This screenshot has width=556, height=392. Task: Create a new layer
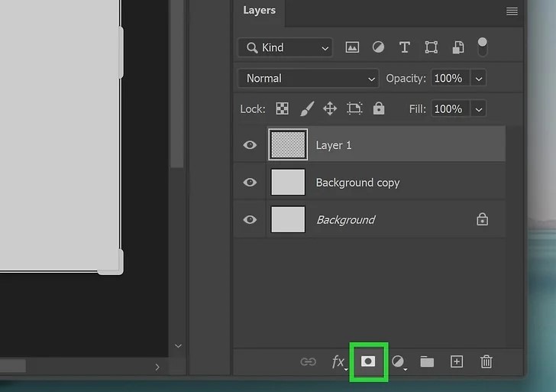[457, 361]
